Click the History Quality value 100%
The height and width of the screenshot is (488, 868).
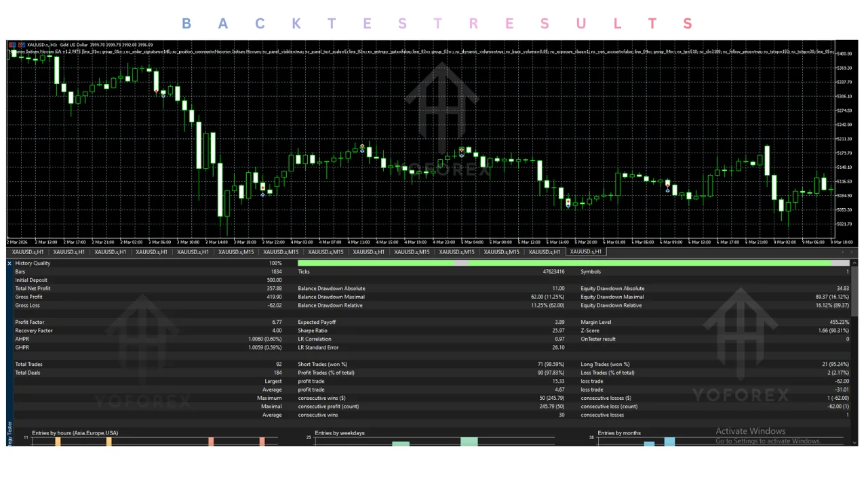pyautogui.click(x=275, y=263)
